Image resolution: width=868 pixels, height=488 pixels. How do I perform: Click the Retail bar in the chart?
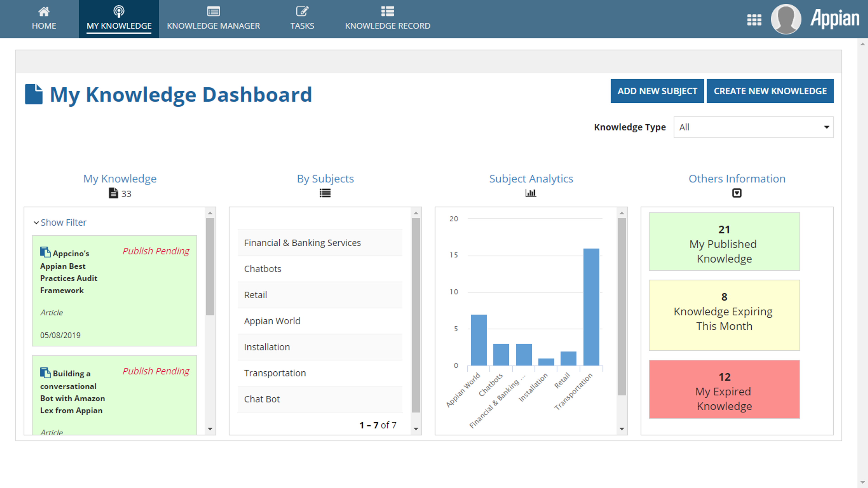coord(568,358)
